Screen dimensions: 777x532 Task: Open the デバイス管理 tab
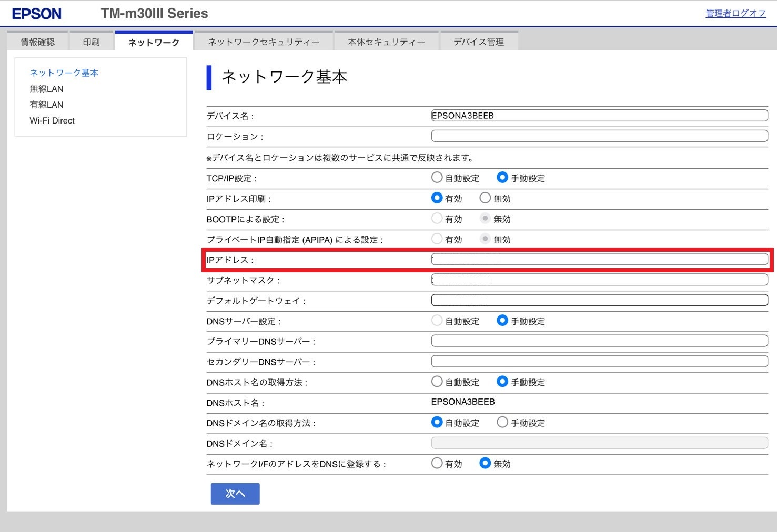coord(479,42)
